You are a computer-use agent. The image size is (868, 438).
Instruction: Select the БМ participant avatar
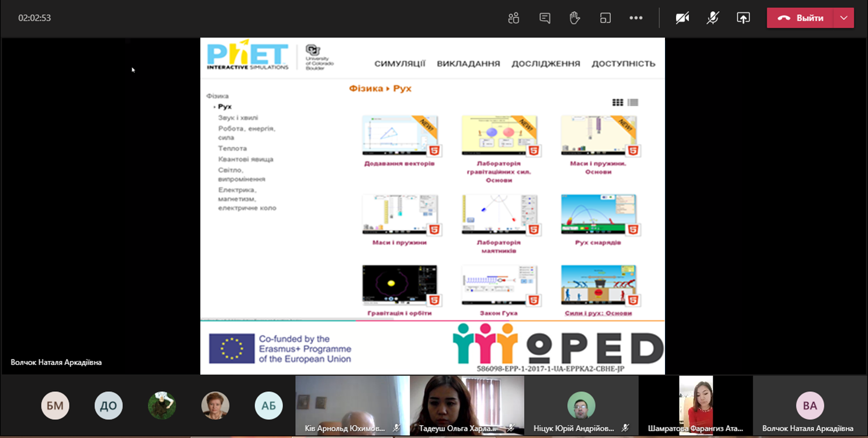pos(55,406)
